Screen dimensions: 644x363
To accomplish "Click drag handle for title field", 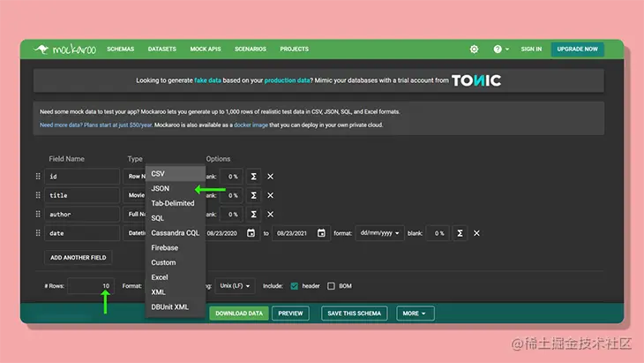I will pyautogui.click(x=38, y=195).
